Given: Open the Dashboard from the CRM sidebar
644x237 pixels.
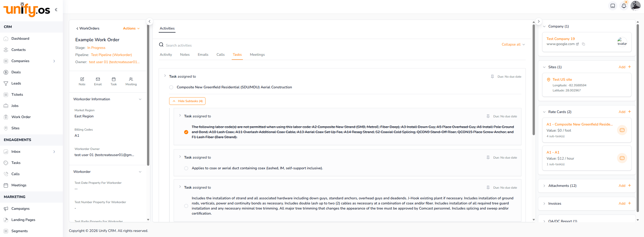Looking at the screenshot, I should (x=20, y=38).
